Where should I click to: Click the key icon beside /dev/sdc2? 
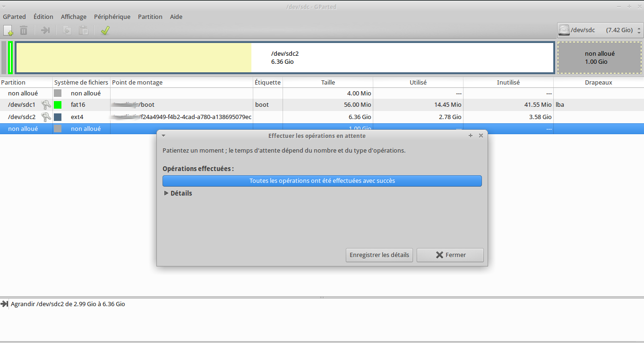pyautogui.click(x=46, y=117)
